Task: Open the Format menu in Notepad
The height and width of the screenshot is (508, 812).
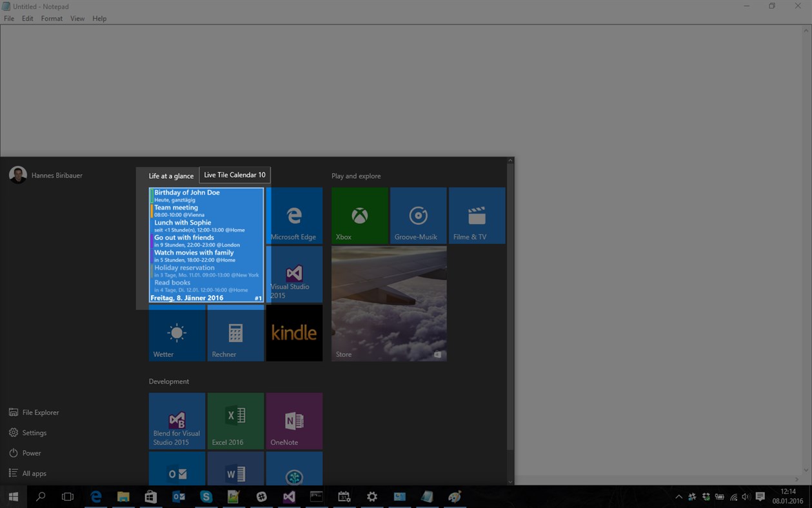Action: 52,19
